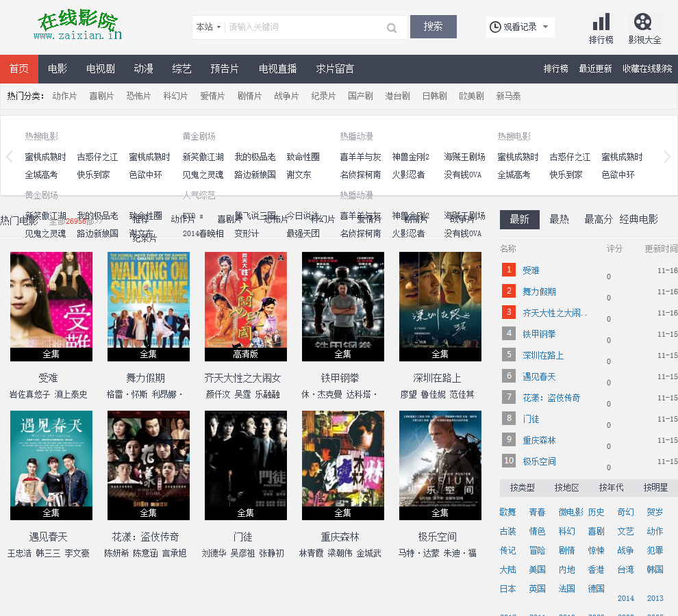
Task: Click ranking entry 极乐空间
Action: coord(539,461)
